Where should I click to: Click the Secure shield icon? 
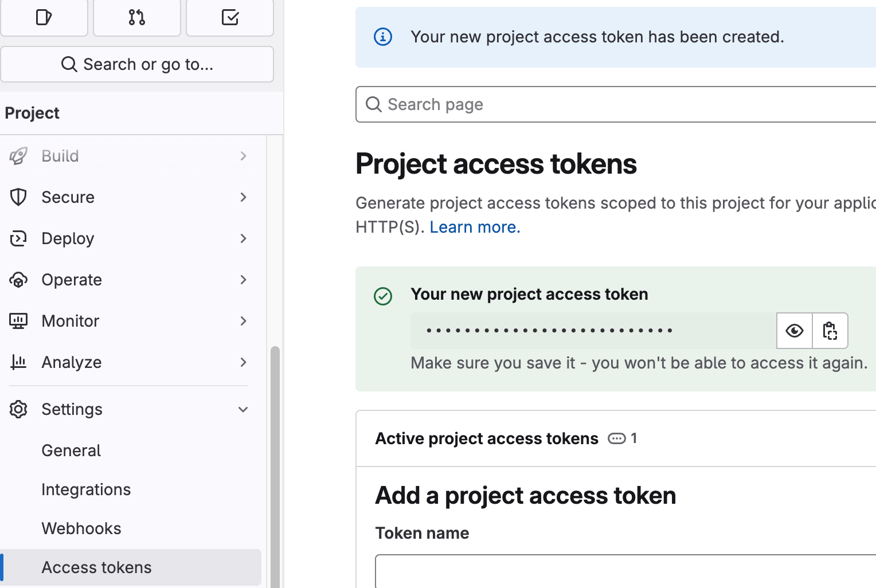pos(18,197)
